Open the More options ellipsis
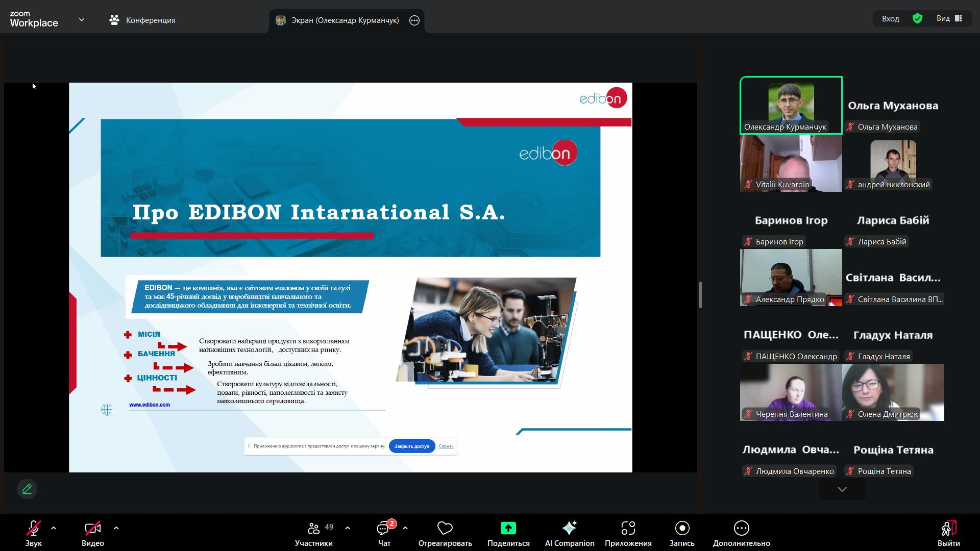 pos(741,528)
